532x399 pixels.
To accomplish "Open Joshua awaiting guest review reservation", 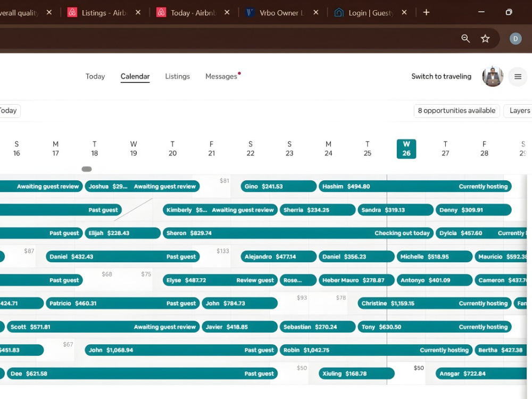I will click(142, 186).
